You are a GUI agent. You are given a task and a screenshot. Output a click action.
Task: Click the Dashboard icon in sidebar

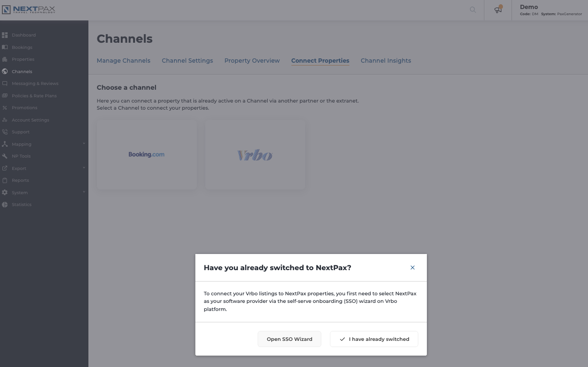(x=5, y=35)
